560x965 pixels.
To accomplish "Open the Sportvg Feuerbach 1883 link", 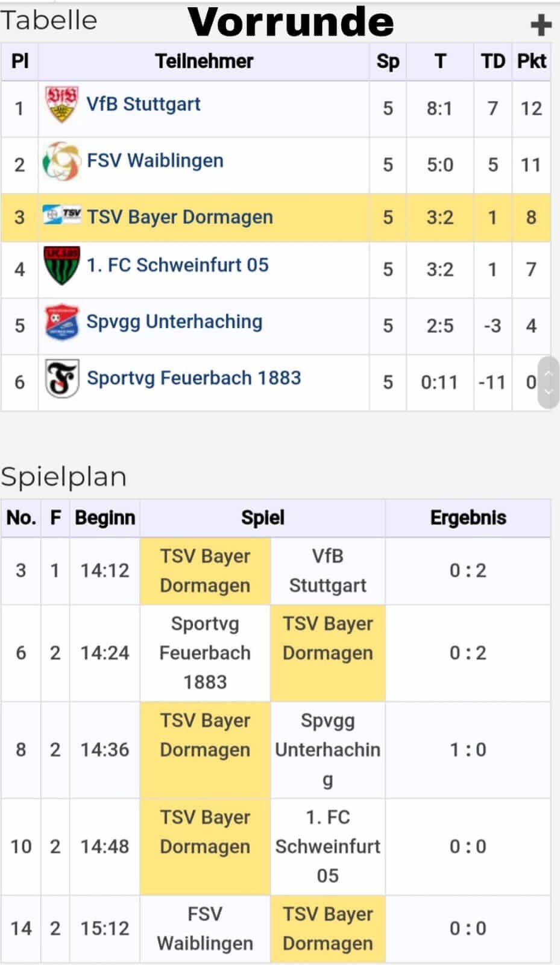I will 193,378.
